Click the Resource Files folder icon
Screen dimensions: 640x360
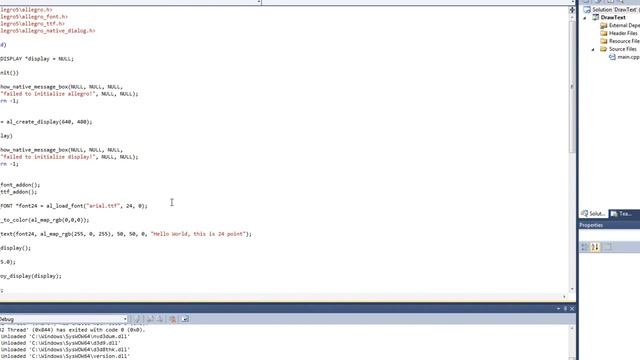coord(604,41)
